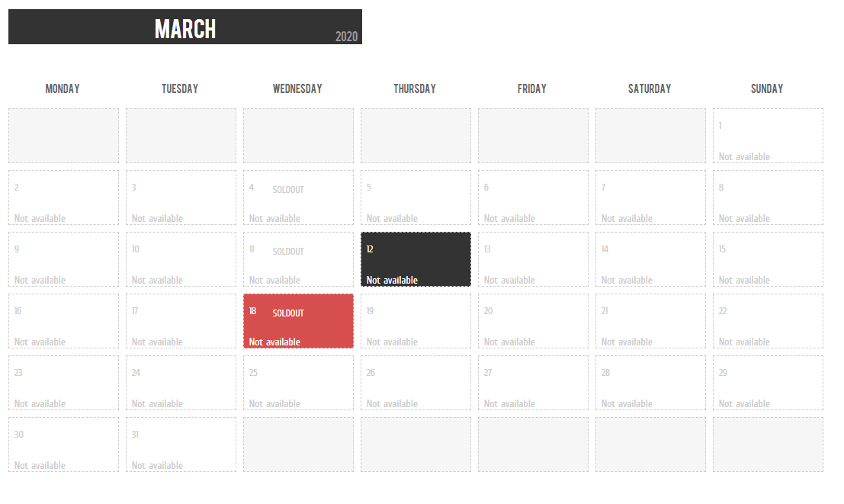The image size is (844, 504).
Task: Select March 30 in the calendar
Action: point(63,445)
